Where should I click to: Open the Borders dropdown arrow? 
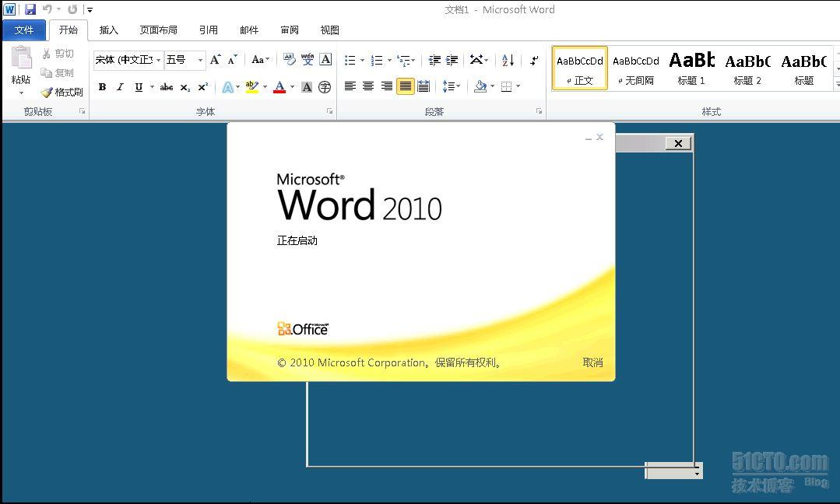[x=518, y=86]
